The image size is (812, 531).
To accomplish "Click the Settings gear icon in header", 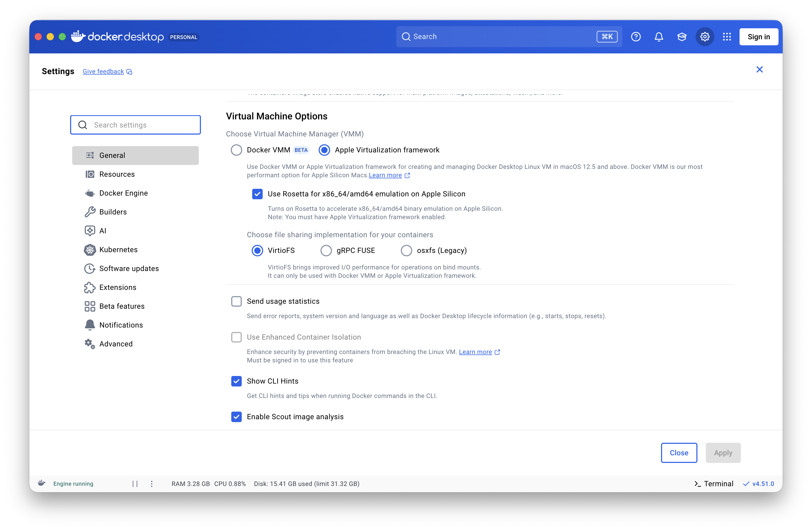I will [x=705, y=37].
